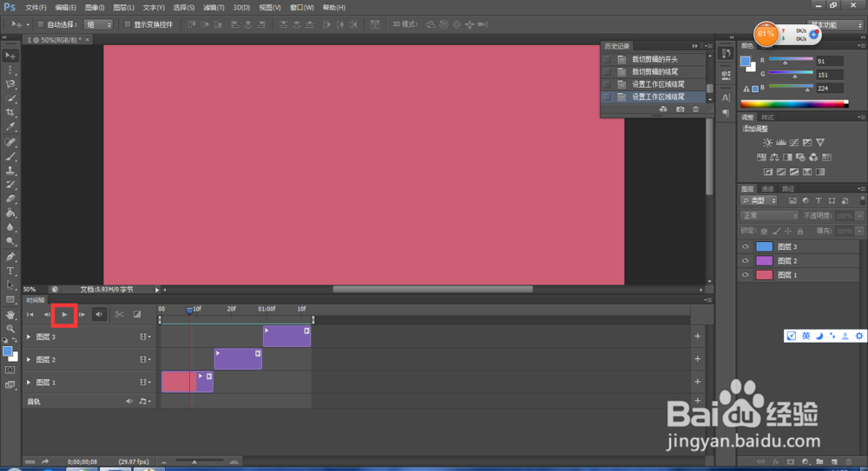Create new snapshot camera icon in History
The height and width of the screenshot is (471, 868).
[680, 109]
